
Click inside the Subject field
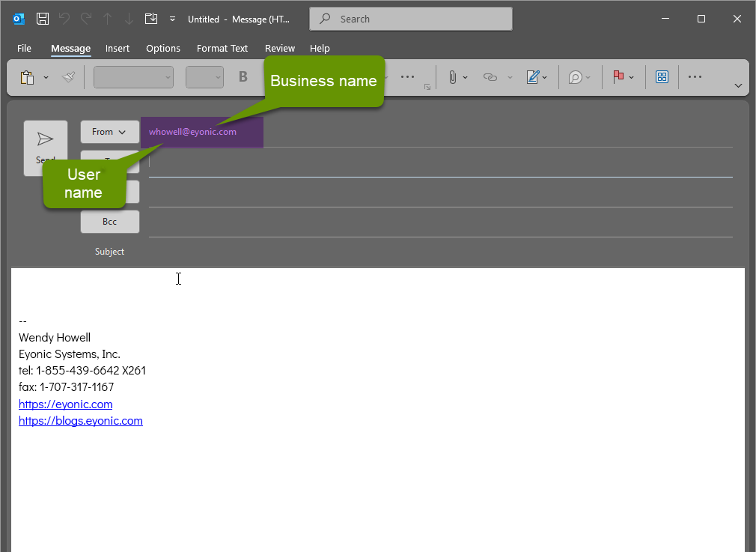pyautogui.click(x=442, y=251)
